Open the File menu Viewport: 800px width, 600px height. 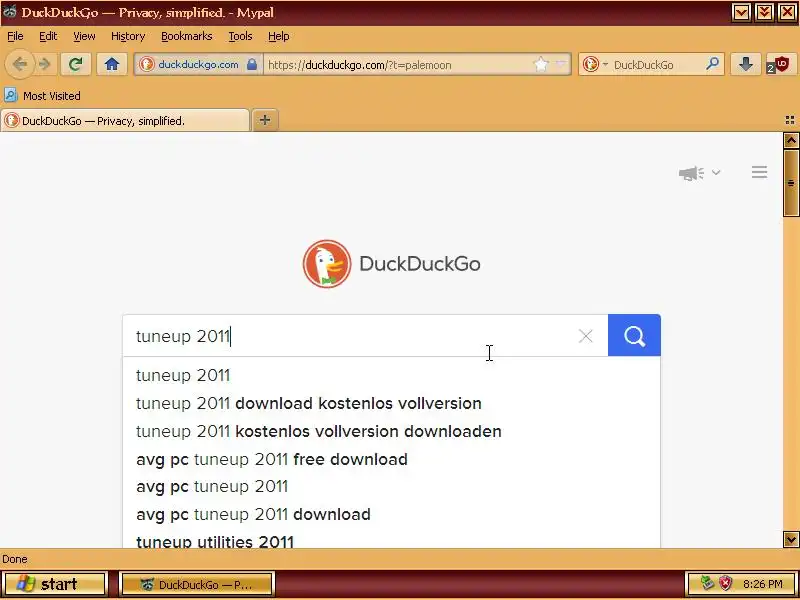[x=15, y=36]
